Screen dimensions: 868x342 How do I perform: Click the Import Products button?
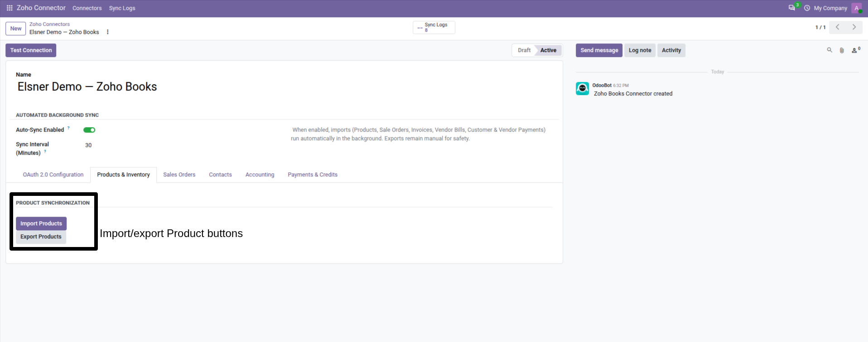point(41,223)
